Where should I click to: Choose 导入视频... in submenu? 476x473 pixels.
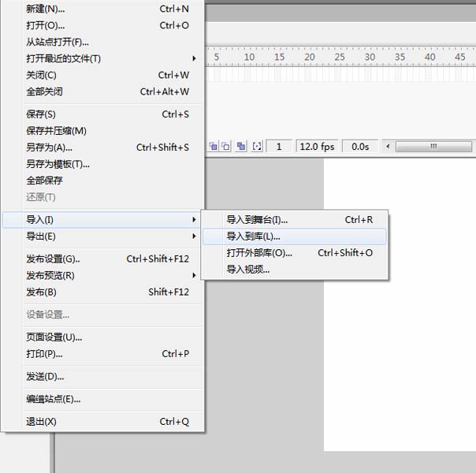tap(295, 270)
